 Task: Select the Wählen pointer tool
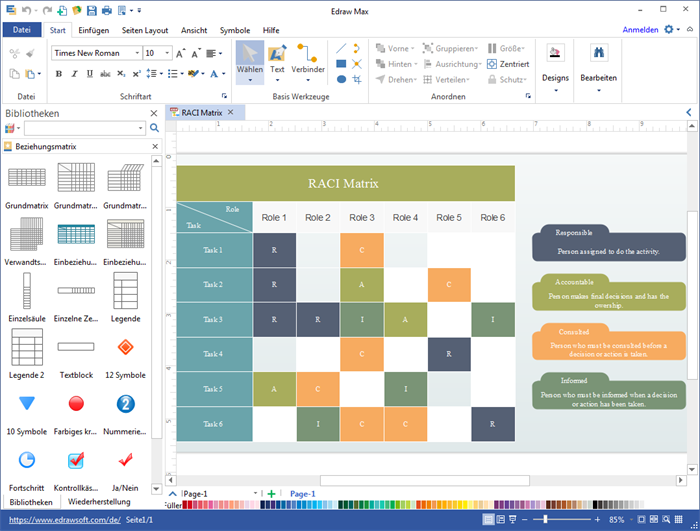tap(250, 62)
